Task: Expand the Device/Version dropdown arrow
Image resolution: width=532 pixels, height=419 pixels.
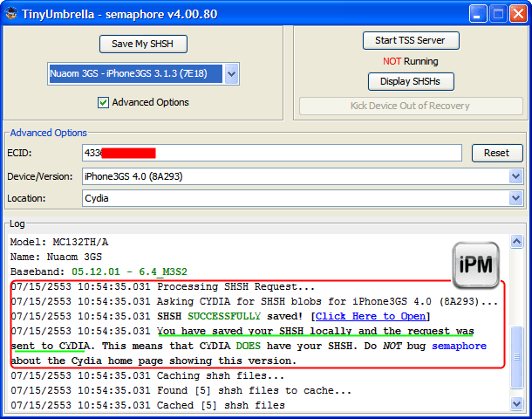Action: click(515, 176)
